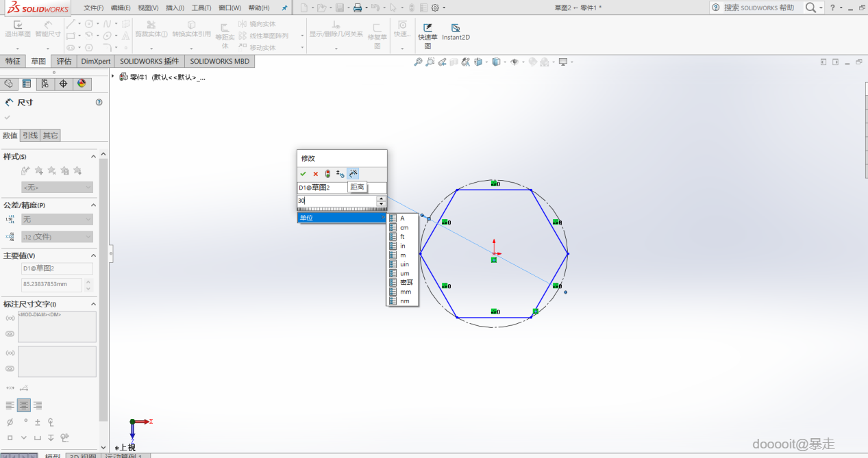This screenshot has width=868, height=458.
Task: Open the Instant2D tool
Action: 456,32
